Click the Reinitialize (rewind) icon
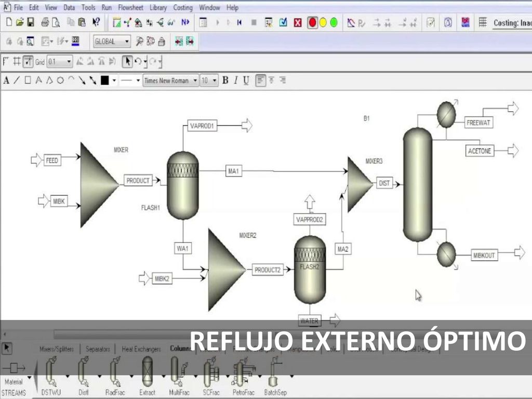 240,23
